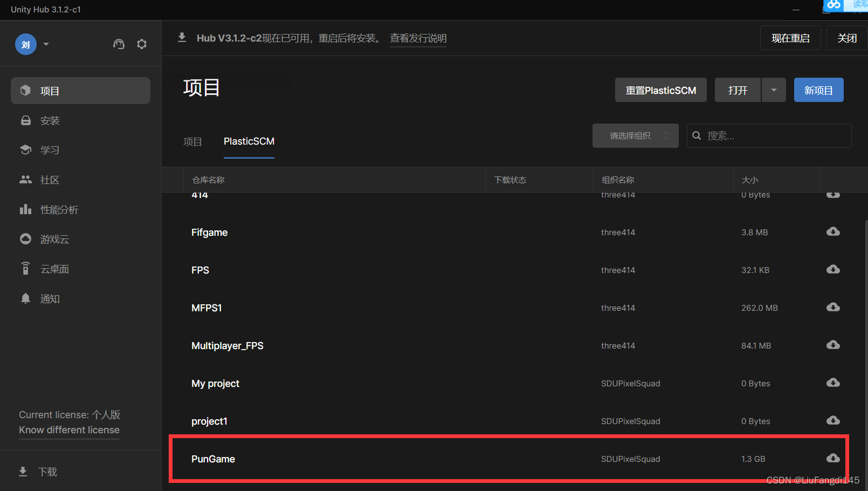The width and height of the screenshot is (868, 491).
Task: Switch to the 项目 projects tab
Action: coord(192,141)
